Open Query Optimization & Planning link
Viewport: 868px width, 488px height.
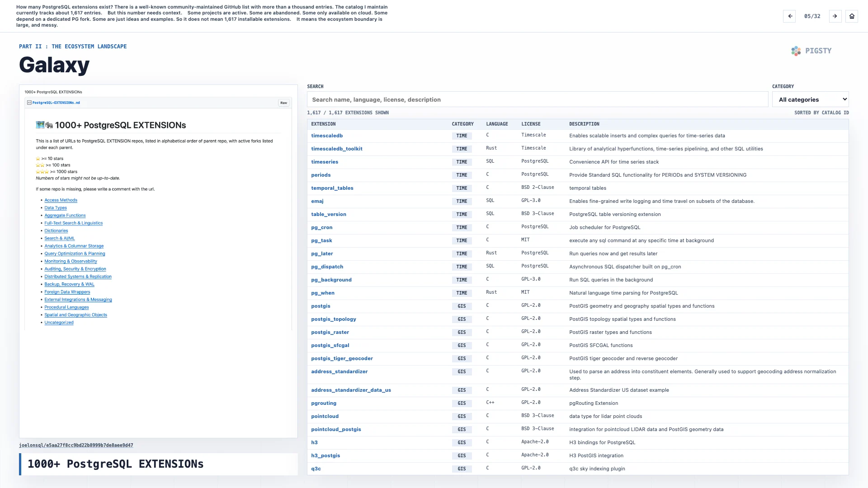click(75, 254)
